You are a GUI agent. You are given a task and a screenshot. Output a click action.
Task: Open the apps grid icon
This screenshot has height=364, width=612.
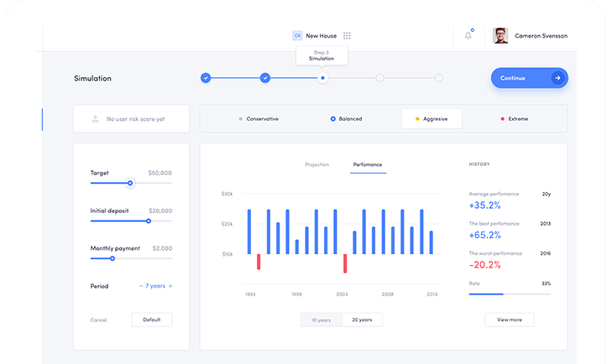[347, 36]
